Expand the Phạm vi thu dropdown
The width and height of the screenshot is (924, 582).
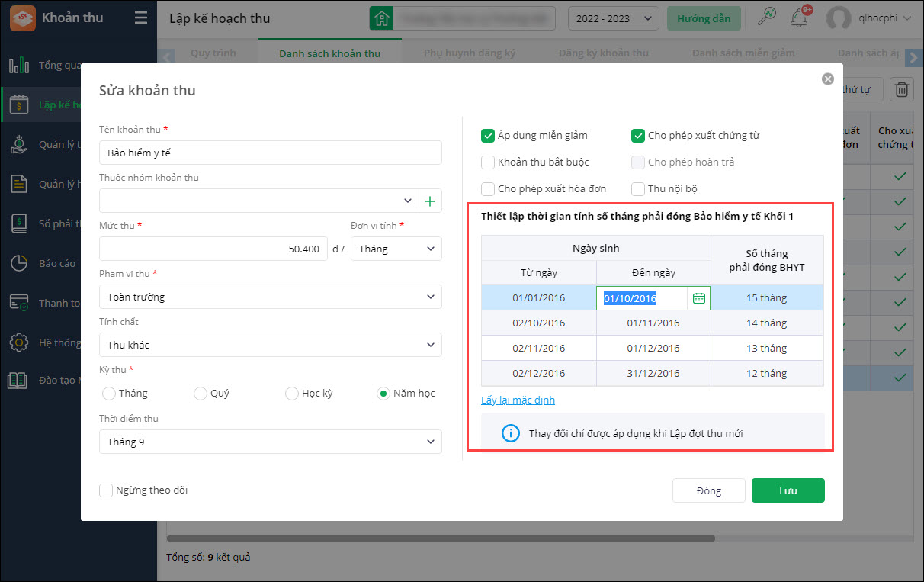pos(270,297)
